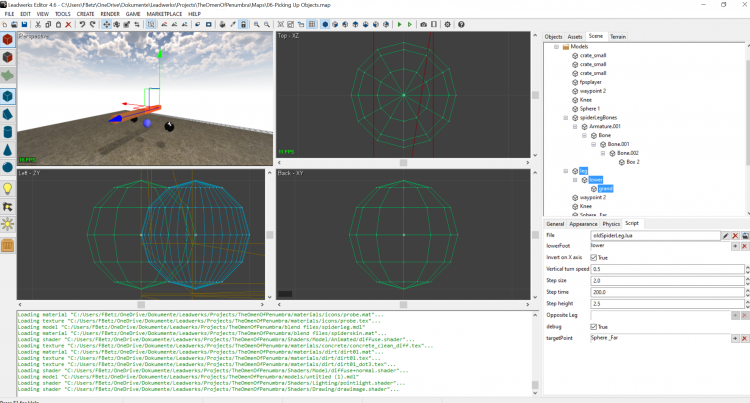Switch to the Terrain tab
The height and width of the screenshot is (403, 750).
619,36
